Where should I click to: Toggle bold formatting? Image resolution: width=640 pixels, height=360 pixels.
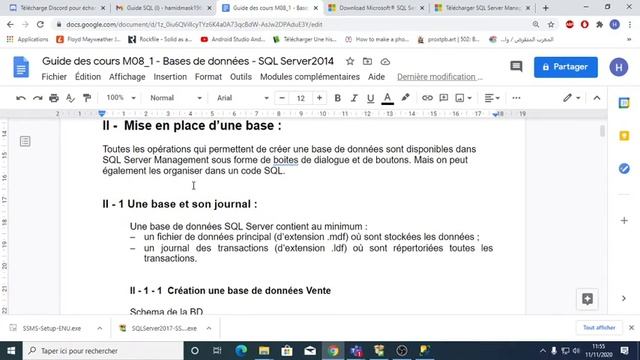pos(338,98)
